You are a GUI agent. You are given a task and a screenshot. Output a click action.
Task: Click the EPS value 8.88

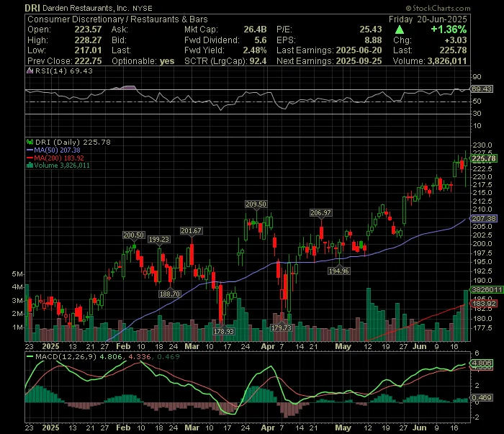pos(373,40)
